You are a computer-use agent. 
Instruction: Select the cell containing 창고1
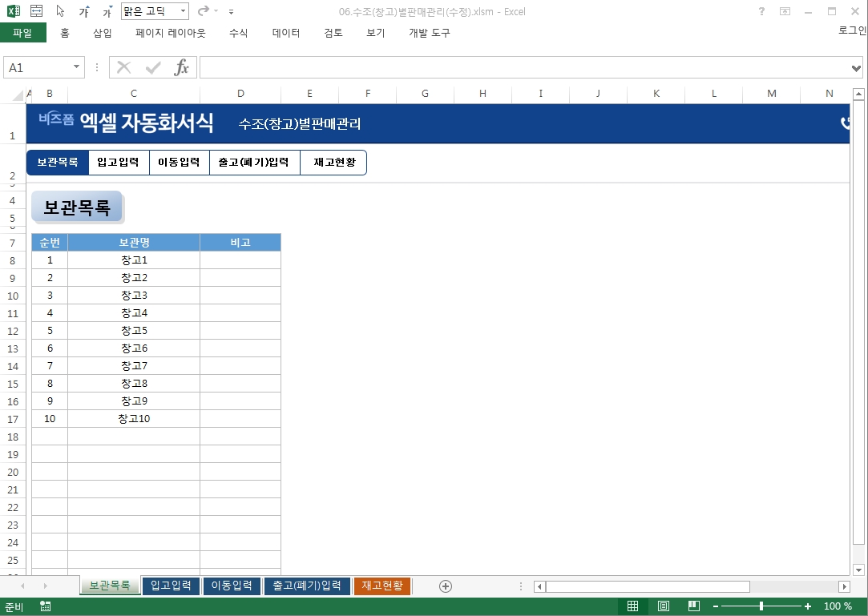pyautogui.click(x=134, y=260)
